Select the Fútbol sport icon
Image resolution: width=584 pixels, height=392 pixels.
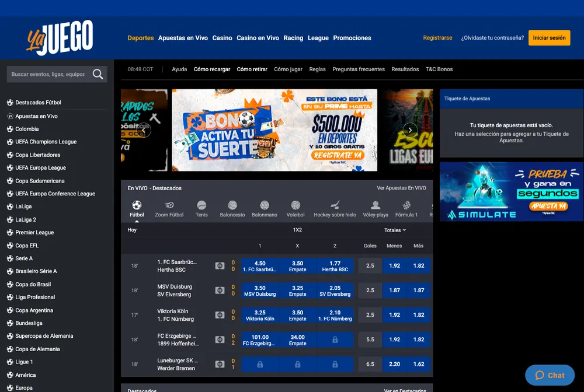pos(137,205)
